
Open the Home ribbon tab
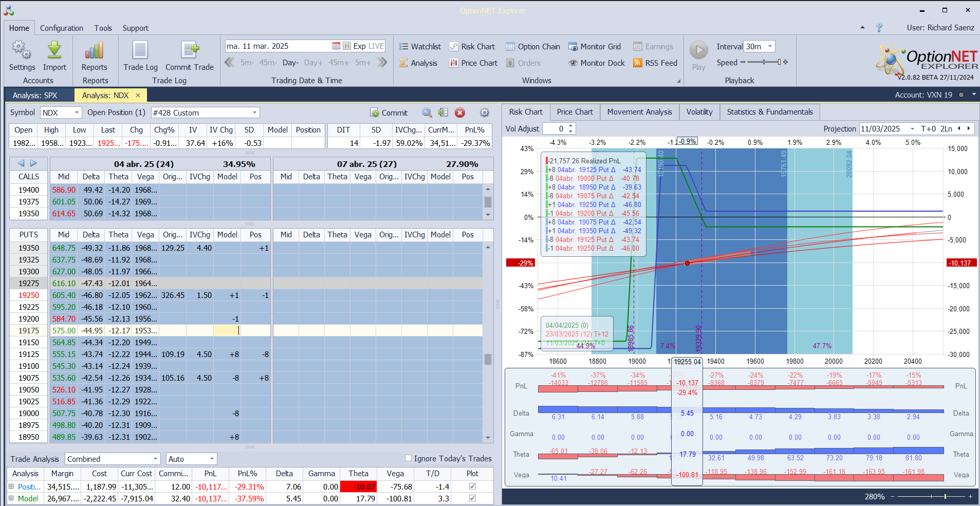19,28
